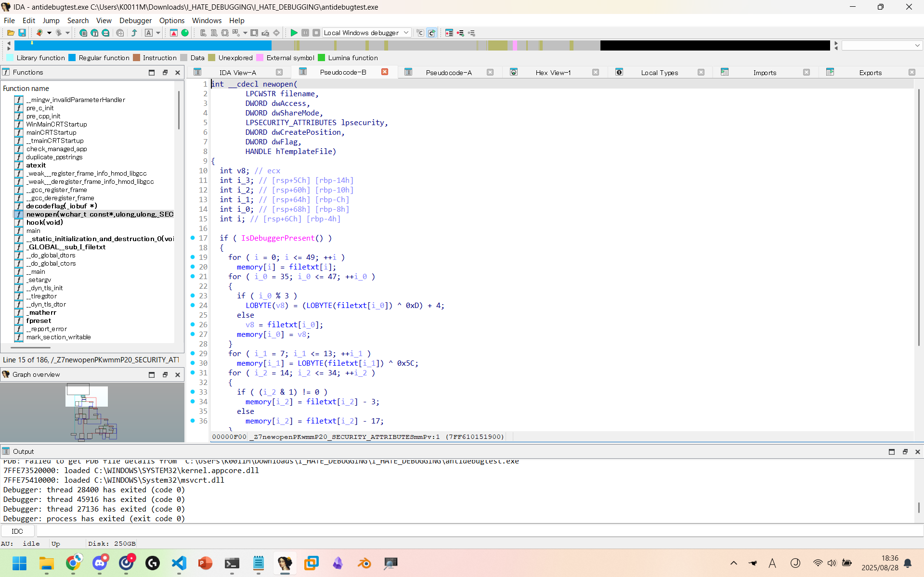
Task: Click the IDA View-A tab icon
Action: pyautogui.click(x=197, y=72)
